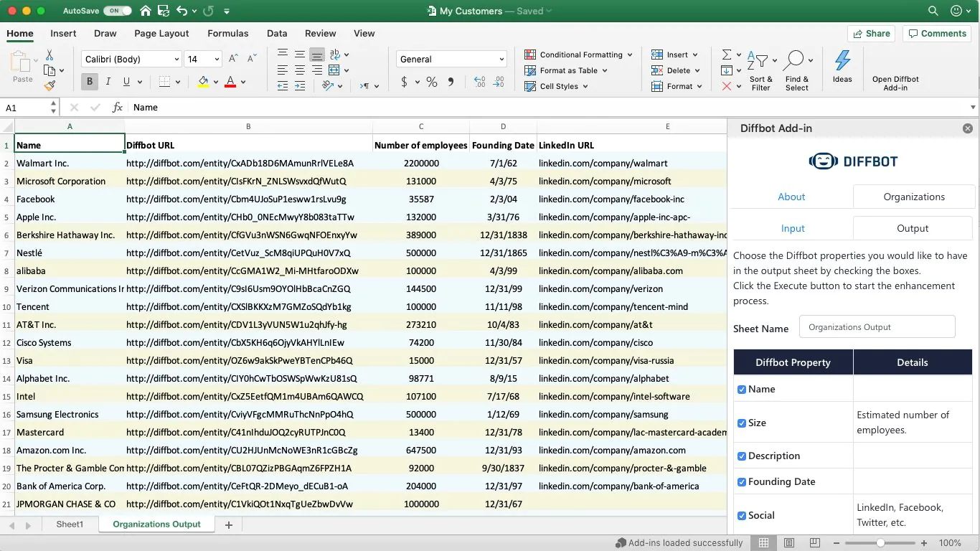Click the cell Borders icon
This screenshot has width=980, height=551.
click(x=164, y=82)
